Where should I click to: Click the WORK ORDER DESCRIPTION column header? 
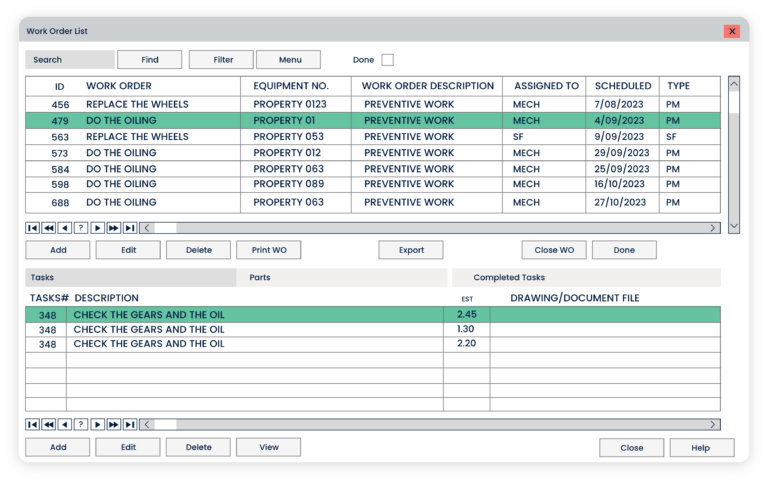click(427, 86)
